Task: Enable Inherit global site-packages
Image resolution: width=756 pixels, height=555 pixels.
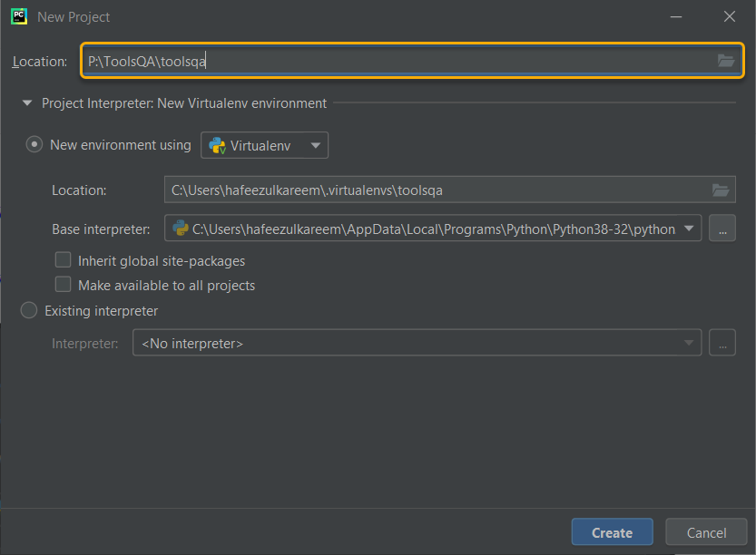Action: tap(63, 259)
